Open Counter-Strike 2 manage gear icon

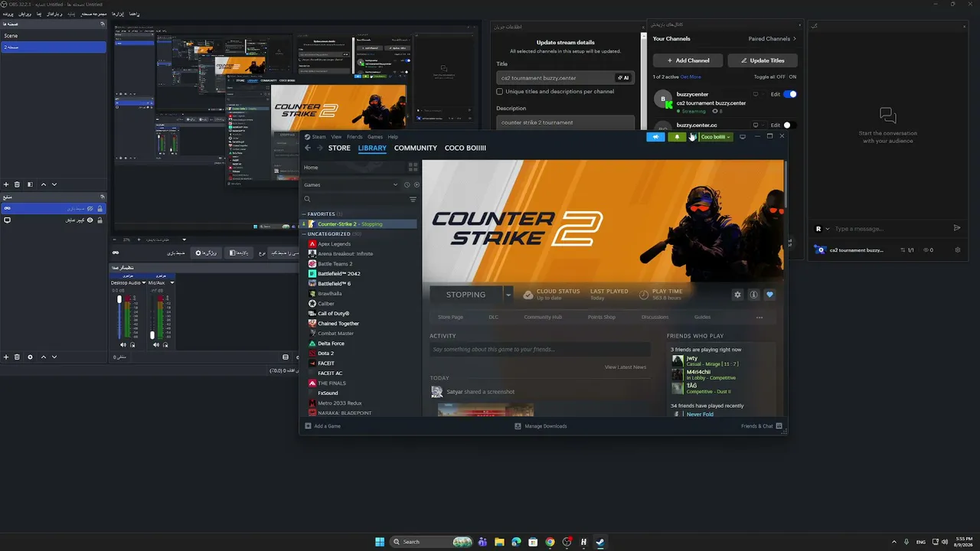pyautogui.click(x=737, y=295)
